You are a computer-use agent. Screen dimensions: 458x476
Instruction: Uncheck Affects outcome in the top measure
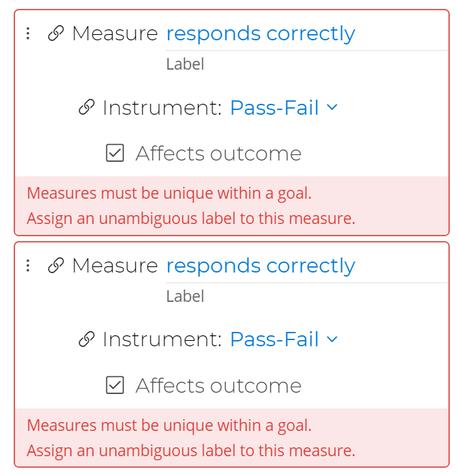tap(115, 154)
